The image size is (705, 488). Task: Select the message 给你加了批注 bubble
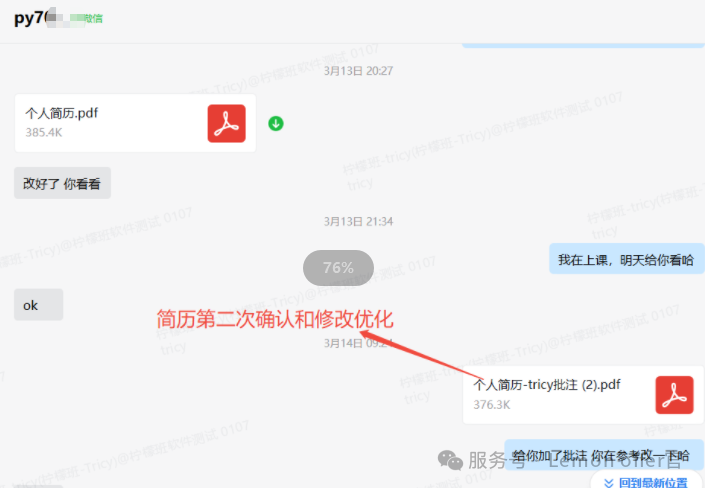pyautogui.click(x=604, y=455)
